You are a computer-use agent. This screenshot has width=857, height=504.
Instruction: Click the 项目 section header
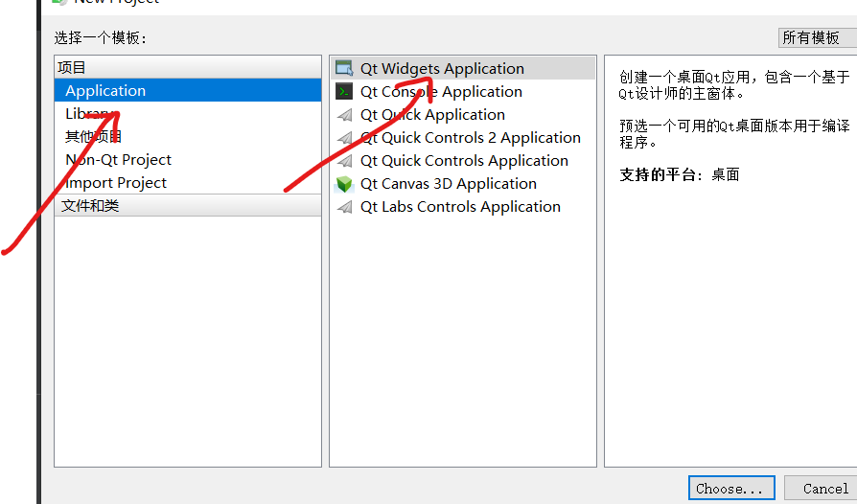point(188,67)
